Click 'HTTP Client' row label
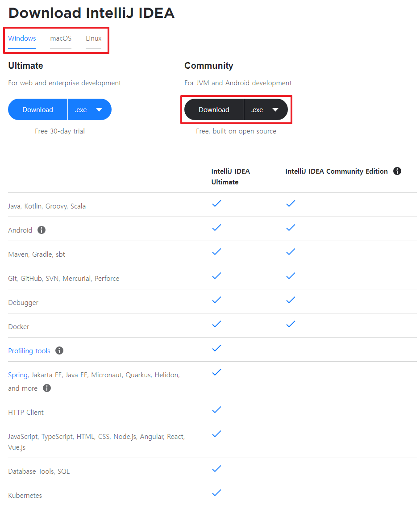Image resolution: width=420 pixels, height=509 pixels. point(25,412)
